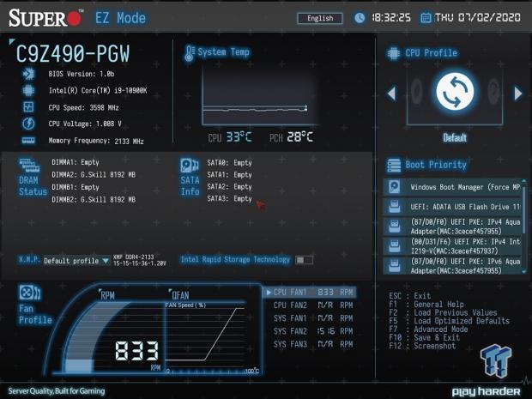Click the F2 Load Previous Values hint

(443, 312)
